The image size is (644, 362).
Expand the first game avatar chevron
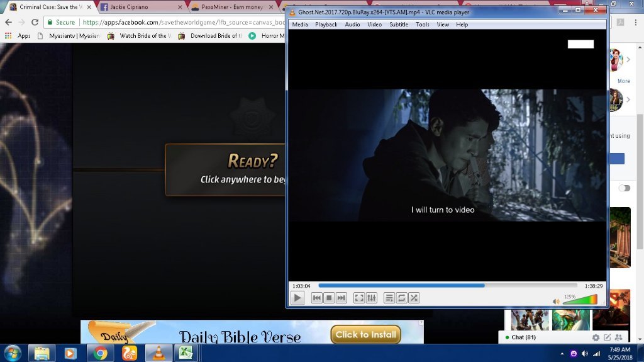[628, 59]
